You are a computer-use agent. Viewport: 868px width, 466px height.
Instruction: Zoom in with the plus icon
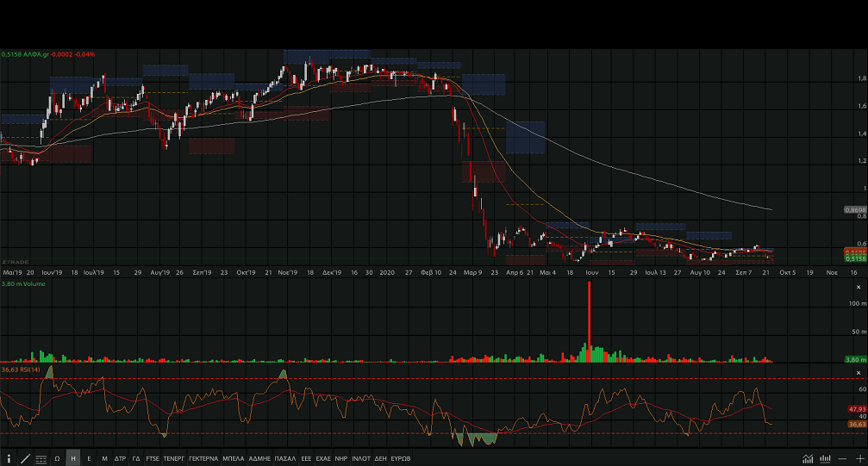(x=859, y=458)
